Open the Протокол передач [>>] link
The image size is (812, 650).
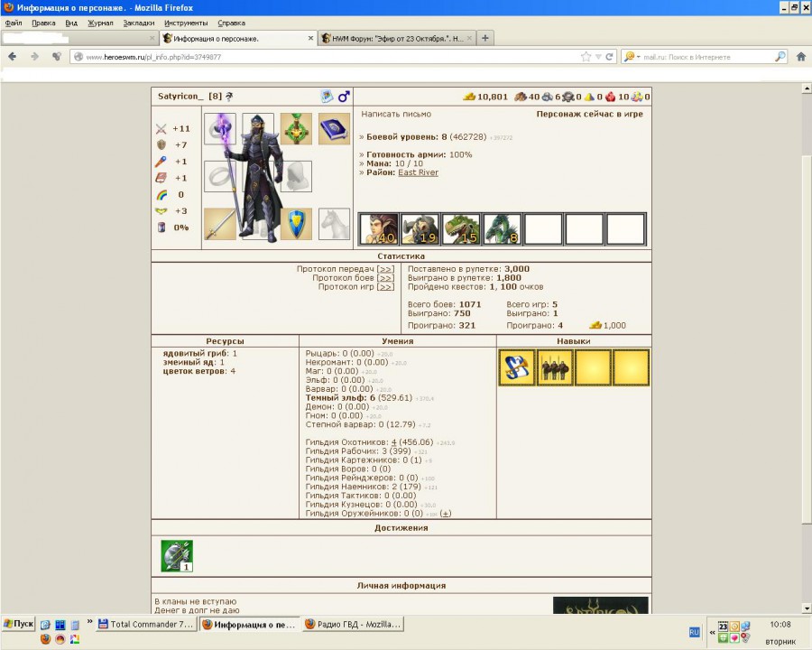[385, 269]
